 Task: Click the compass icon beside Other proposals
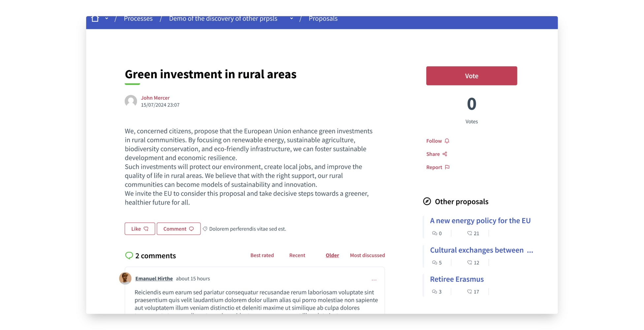click(427, 201)
